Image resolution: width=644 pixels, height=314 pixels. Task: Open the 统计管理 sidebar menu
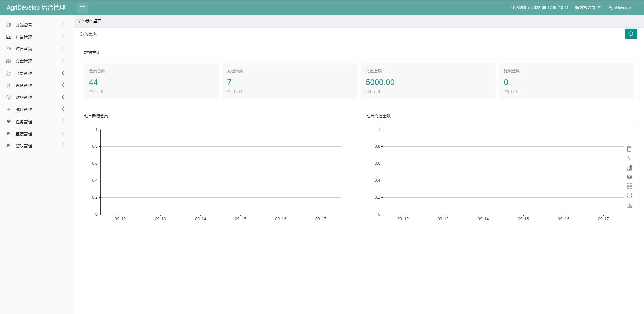click(24, 109)
